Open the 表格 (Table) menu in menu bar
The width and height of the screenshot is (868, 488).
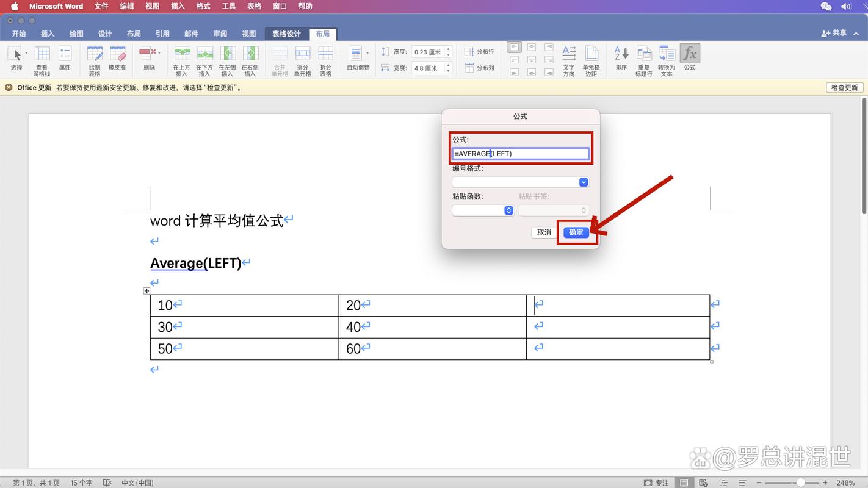[x=255, y=6]
